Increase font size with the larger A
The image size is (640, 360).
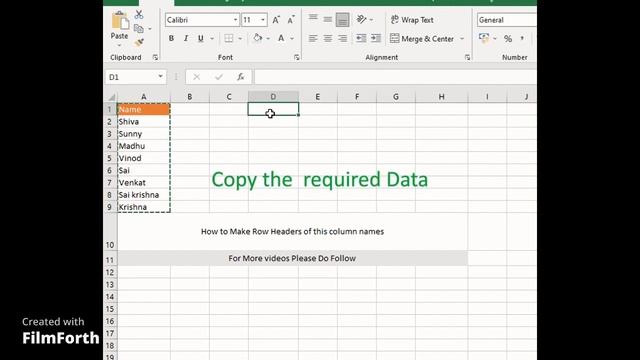click(276, 20)
